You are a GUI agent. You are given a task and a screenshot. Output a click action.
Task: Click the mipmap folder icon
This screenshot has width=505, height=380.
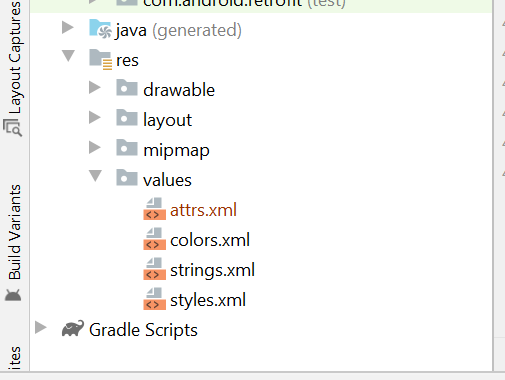tap(127, 148)
